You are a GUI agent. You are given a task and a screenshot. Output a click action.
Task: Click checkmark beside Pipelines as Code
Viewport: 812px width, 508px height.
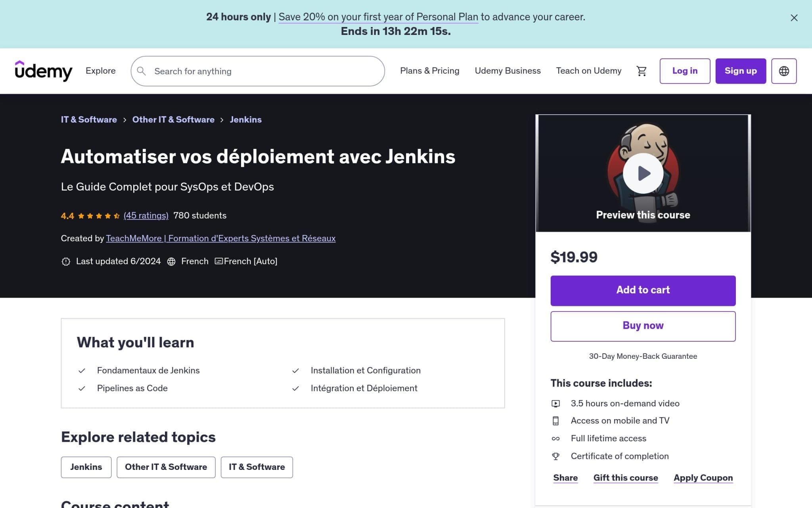click(x=82, y=389)
